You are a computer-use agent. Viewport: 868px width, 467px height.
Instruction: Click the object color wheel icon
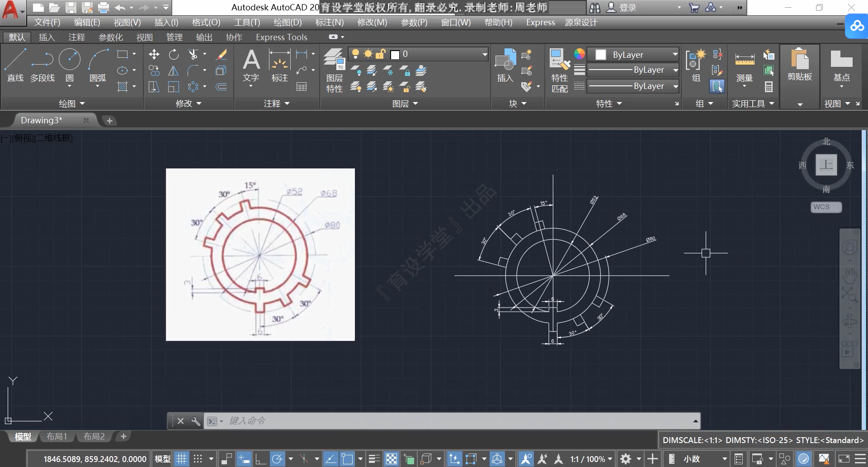(579, 54)
